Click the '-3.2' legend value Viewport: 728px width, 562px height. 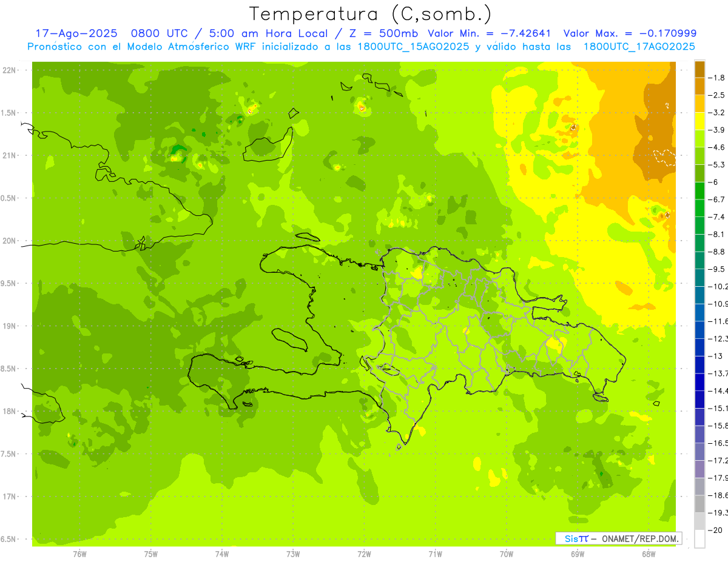pyautogui.click(x=716, y=112)
